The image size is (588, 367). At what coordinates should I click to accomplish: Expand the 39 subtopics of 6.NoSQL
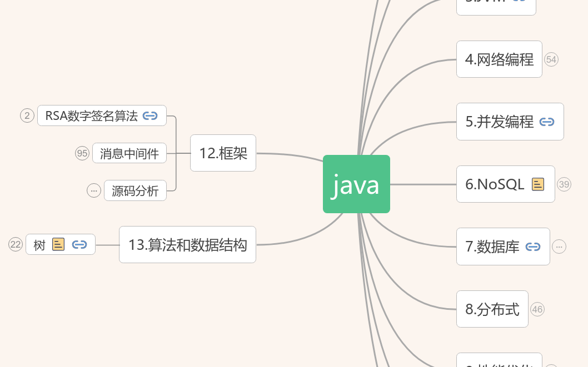tap(564, 184)
